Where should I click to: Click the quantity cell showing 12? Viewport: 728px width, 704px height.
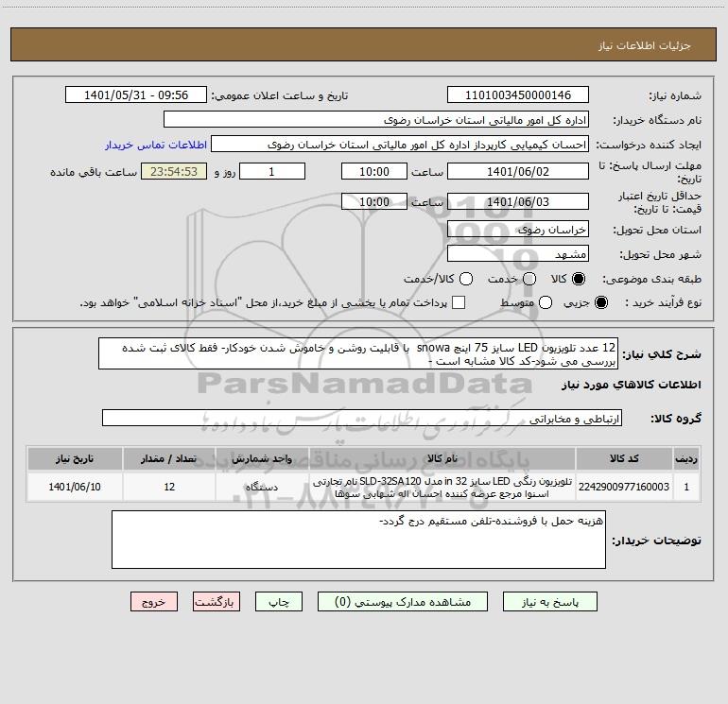coord(169,487)
